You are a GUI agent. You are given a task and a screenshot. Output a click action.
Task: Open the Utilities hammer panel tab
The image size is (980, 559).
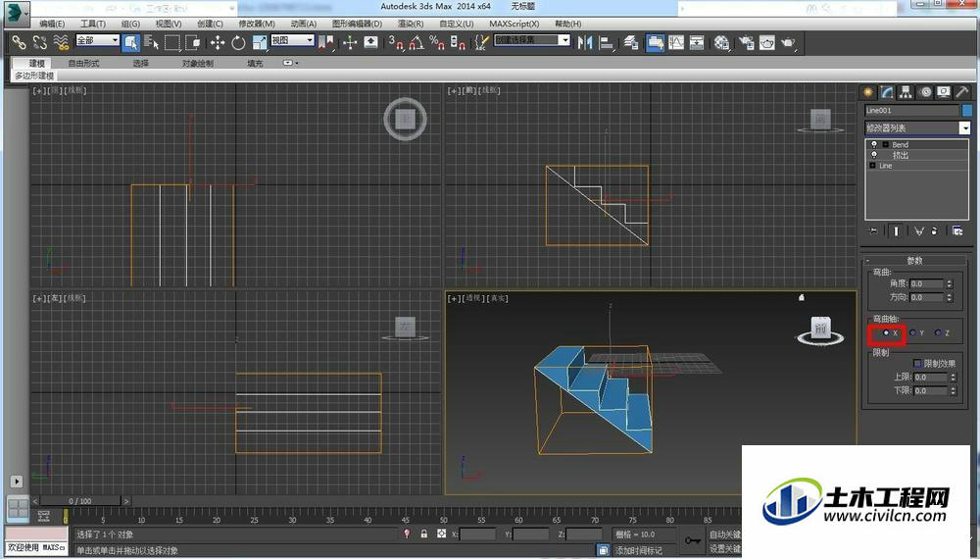tap(962, 92)
